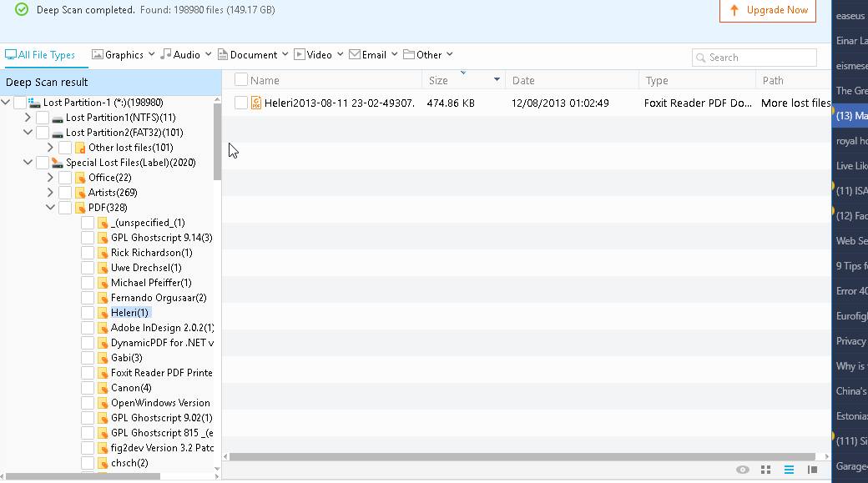Check the Special Lost Files checkbox
868x483 pixels.
(x=43, y=163)
